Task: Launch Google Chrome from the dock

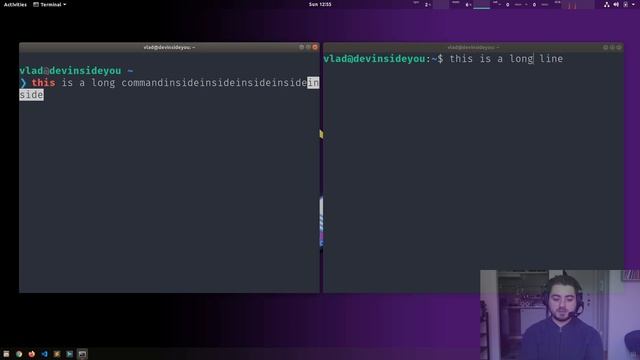Action: [x=19, y=354]
